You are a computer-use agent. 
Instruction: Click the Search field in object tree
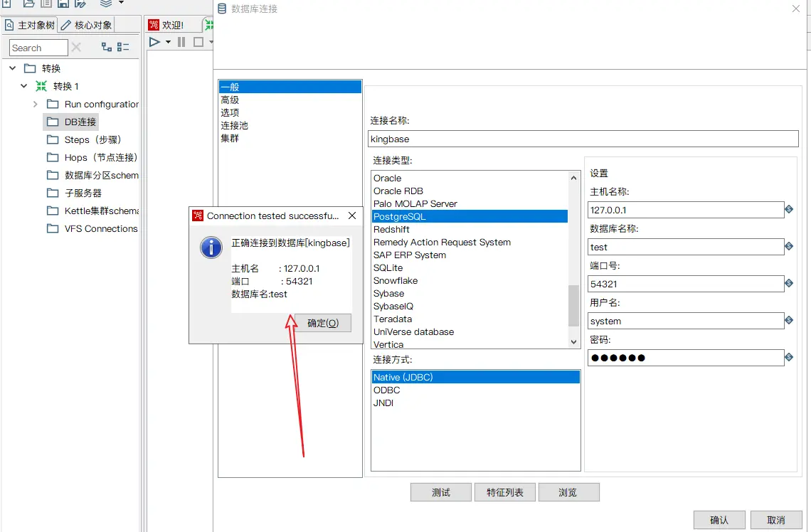[x=38, y=48]
